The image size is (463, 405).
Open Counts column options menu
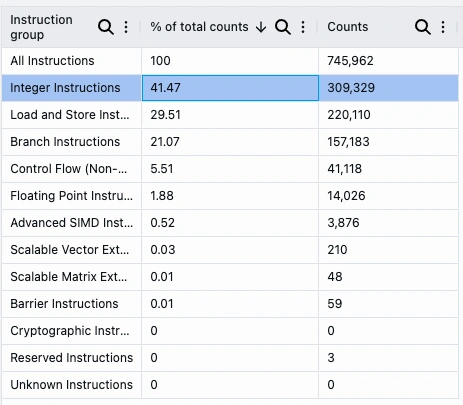coord(443,27)
